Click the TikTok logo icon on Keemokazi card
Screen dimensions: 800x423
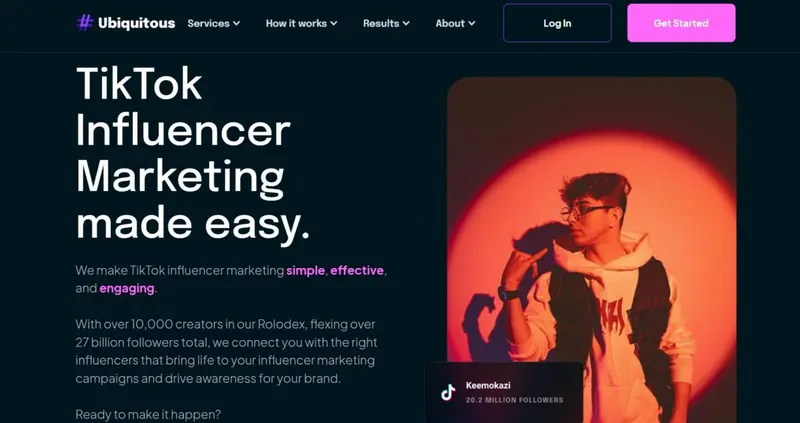click(x=448, y=392)
